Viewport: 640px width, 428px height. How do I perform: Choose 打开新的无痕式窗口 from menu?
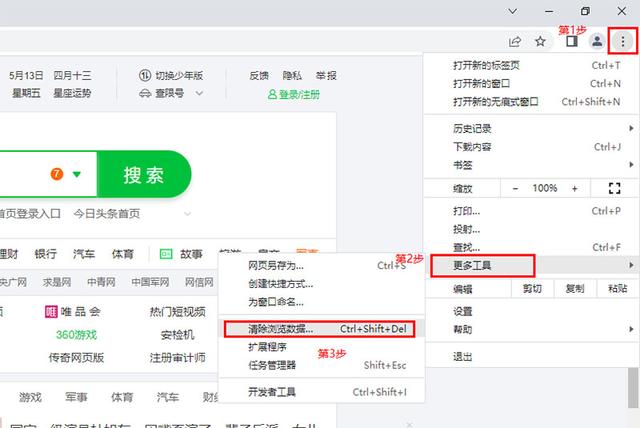[496, 101]
